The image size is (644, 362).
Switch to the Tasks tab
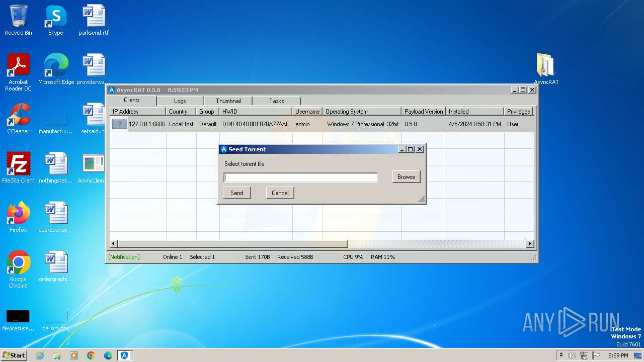coord(277,101)
